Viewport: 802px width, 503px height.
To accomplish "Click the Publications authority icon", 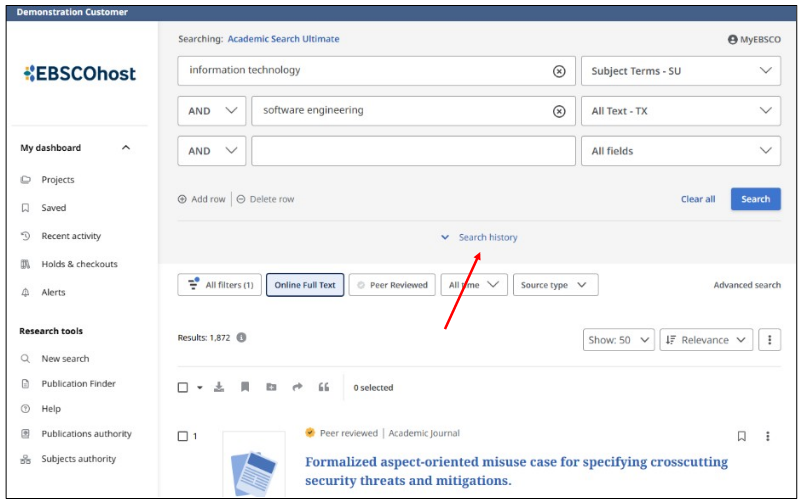I will [x=25, y=434].
